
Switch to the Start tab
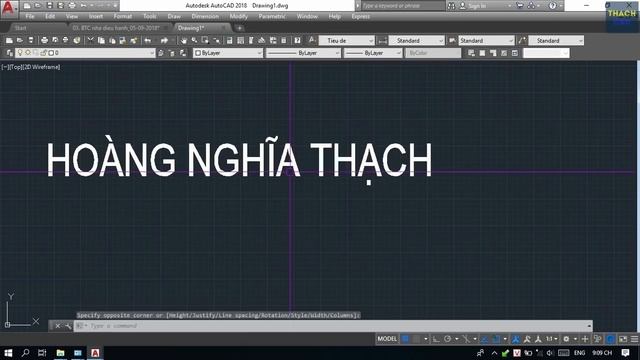20,28
